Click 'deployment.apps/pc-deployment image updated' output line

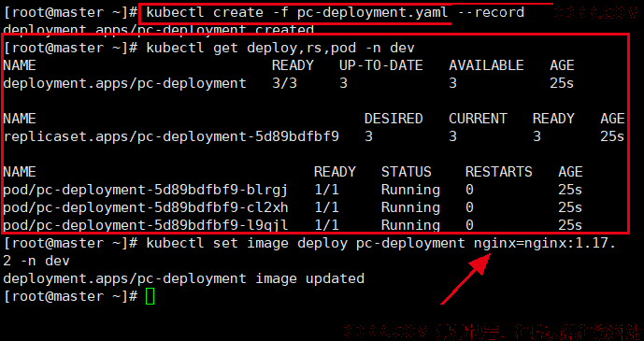pos(183,279)
